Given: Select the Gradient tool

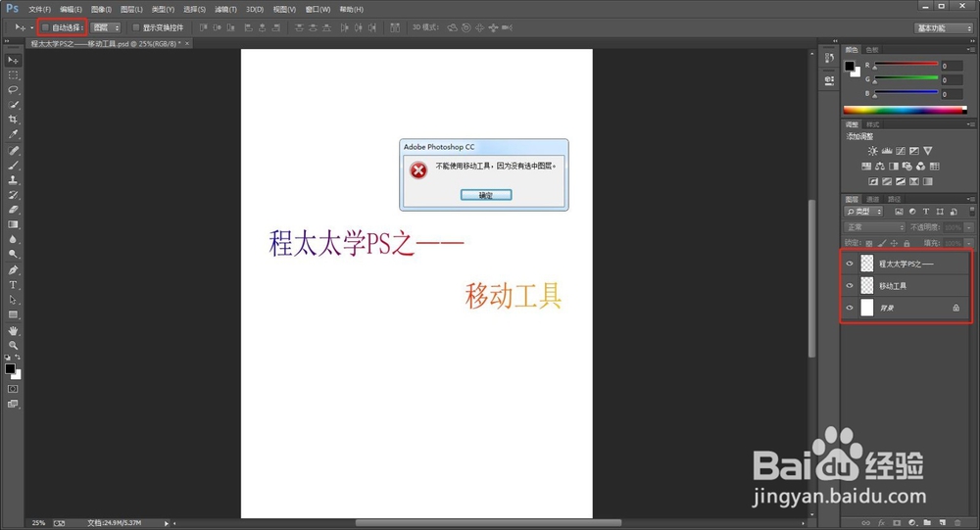Looking at the screenshot, I should click(13, 225).
